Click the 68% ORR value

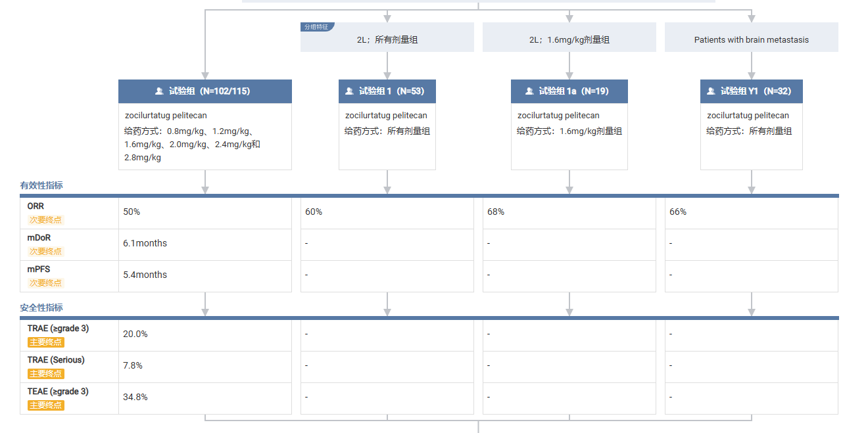coord(495,212)
